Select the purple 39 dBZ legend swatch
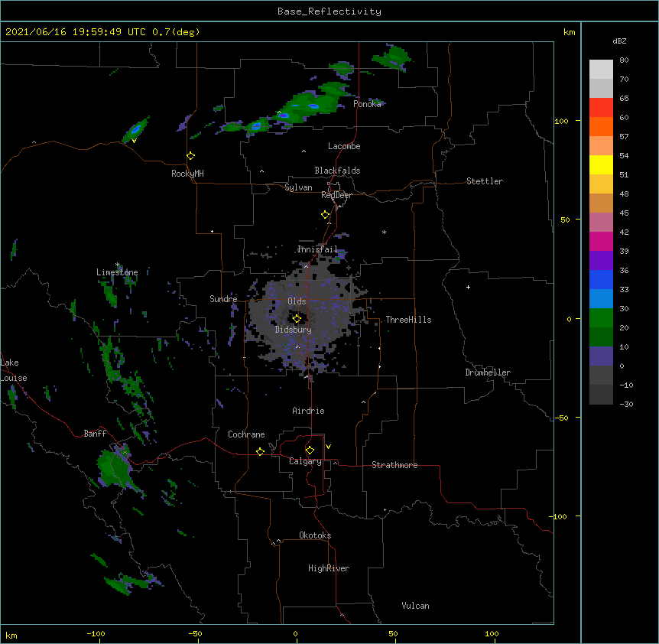 point(601,261)
